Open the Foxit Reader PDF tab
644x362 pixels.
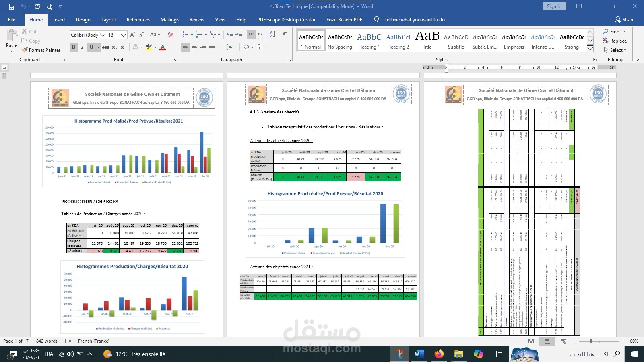pyautogui.click(x=344, y=20)
